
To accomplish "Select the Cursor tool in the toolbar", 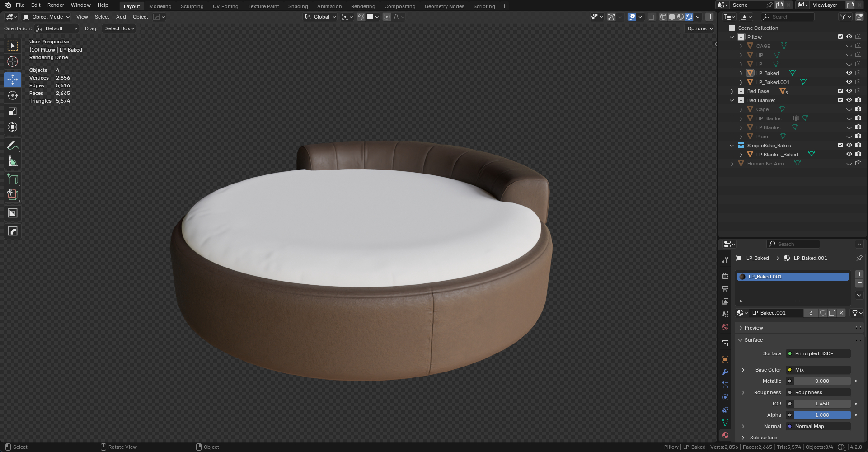I will [13, 61].
